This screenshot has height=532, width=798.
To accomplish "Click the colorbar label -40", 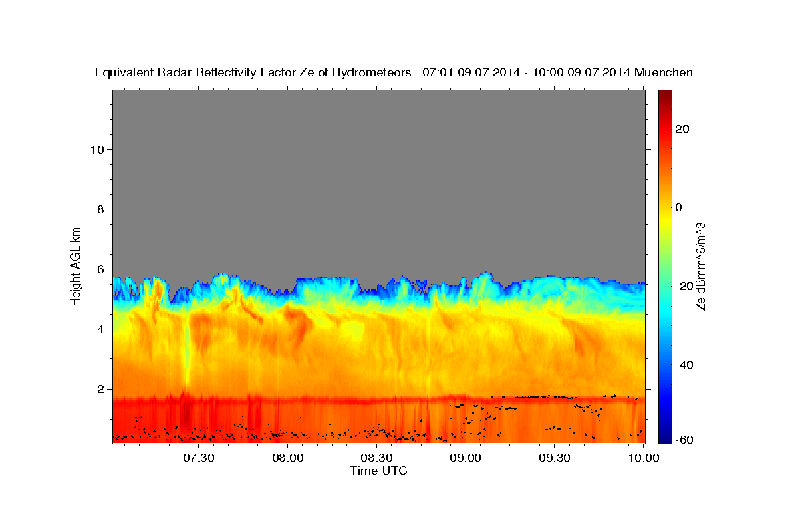I will tap(686, 365).
